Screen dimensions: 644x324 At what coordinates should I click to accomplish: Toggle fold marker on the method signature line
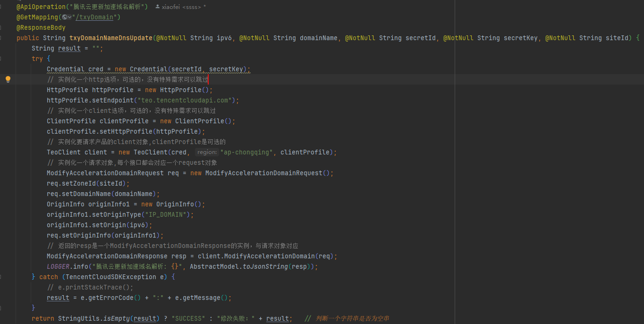point(1,38)
